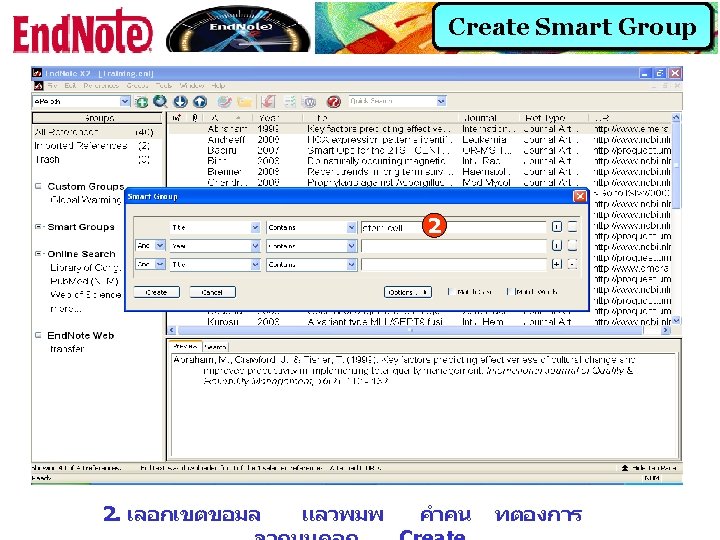Click the plus button on the third search row
The width and height of the screenshot is (720, 540).
tap(557, 264)
